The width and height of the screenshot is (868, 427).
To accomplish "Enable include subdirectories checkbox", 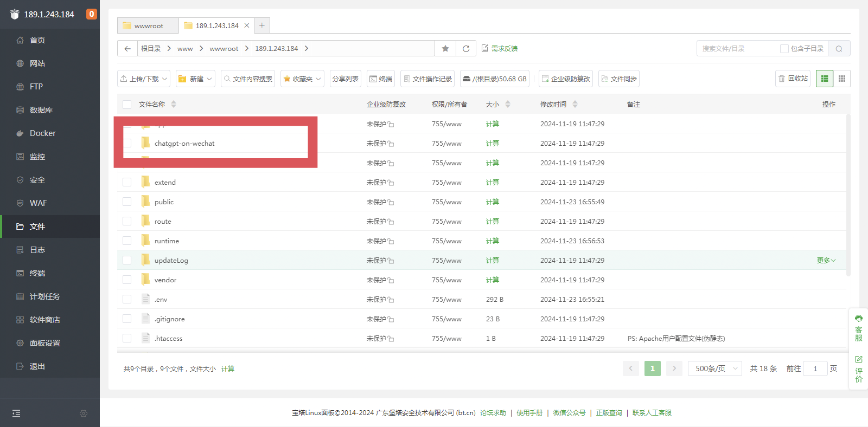I will coord(784,49).
